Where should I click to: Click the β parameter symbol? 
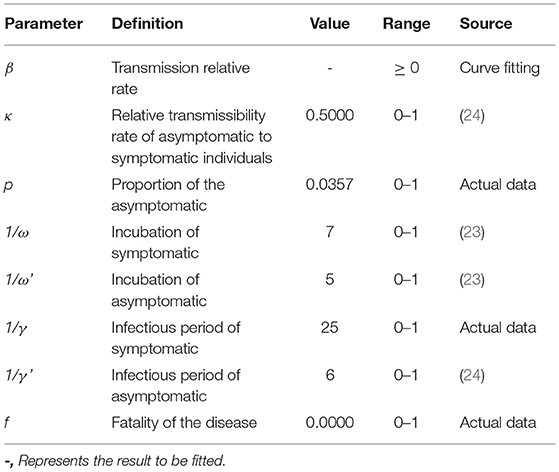[9, 68]
